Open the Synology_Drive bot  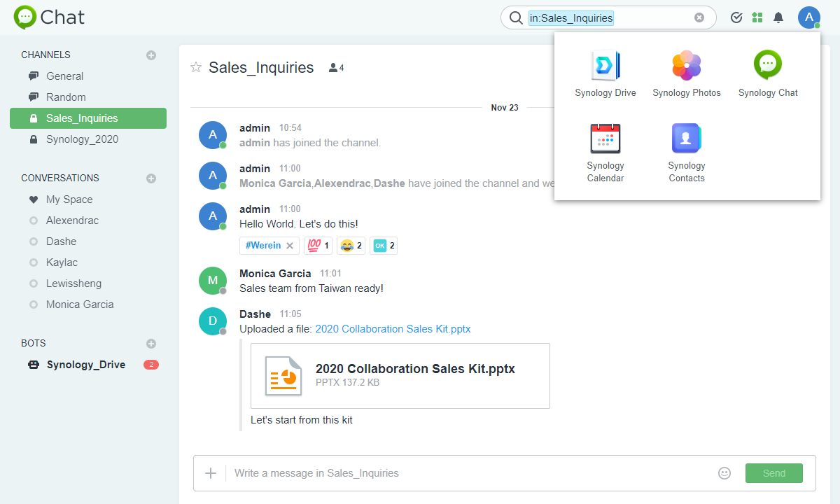[x=88, y=365]
